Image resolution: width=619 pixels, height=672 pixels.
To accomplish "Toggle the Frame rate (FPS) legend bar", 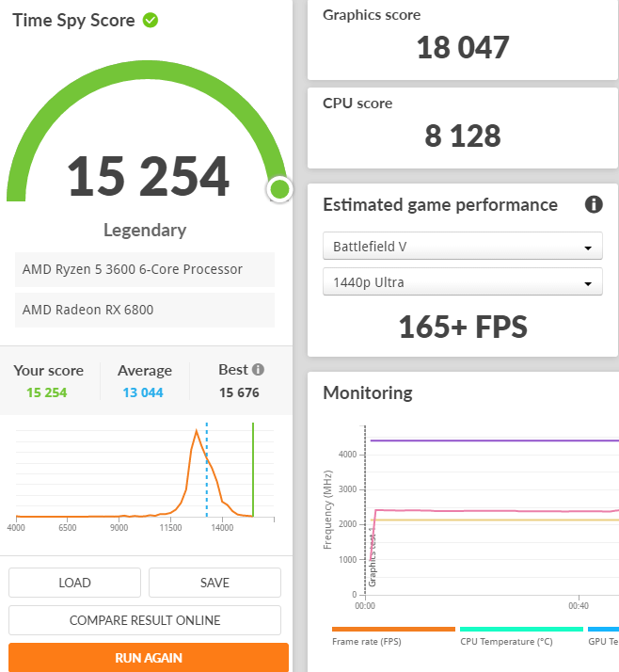I will (393, 629).
